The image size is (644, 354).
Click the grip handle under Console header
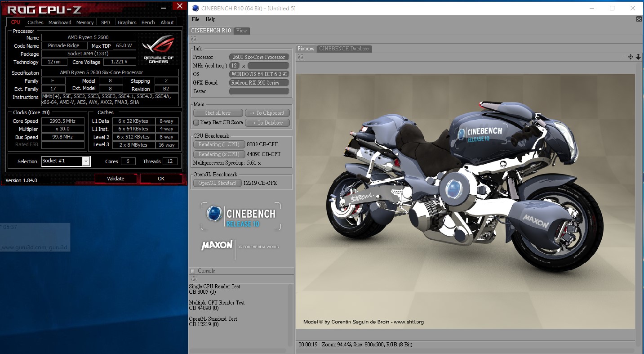pos(194,279)
